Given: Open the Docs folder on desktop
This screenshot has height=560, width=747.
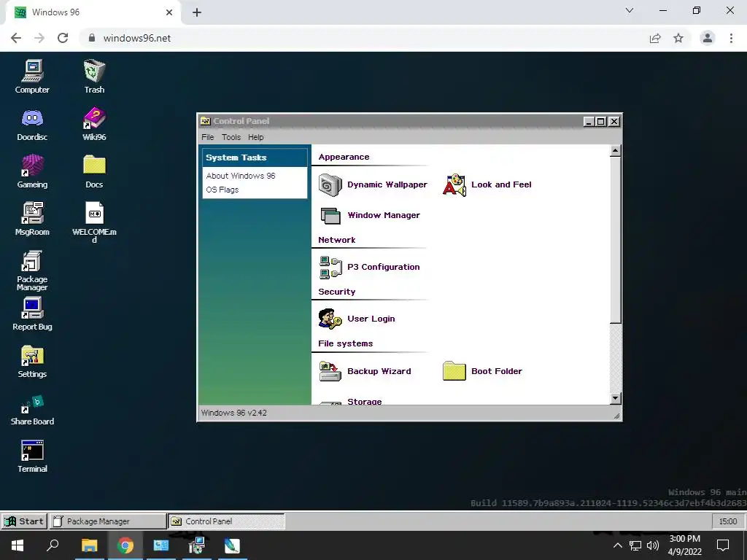Looking at the screenshot, I should pyautogui.click(x=94, y=171).
